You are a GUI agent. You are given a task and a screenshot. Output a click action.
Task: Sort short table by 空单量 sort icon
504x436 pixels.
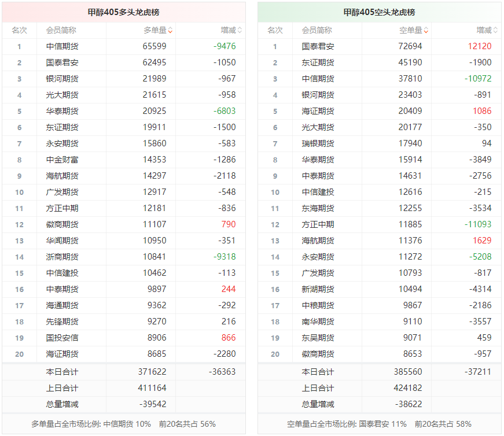coord(426,31)
